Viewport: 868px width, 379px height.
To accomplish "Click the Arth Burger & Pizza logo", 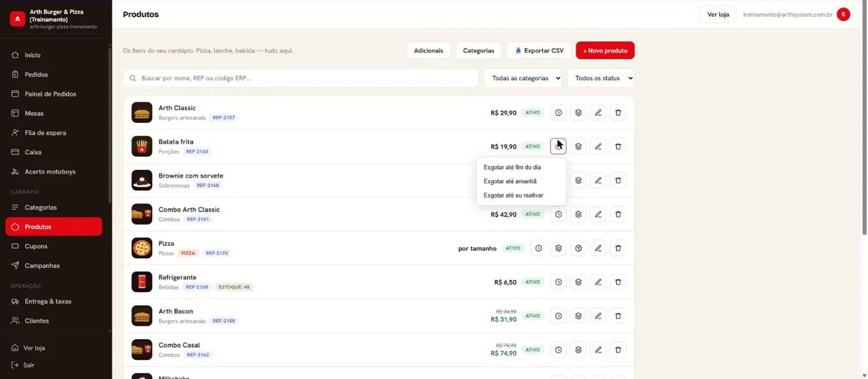I will tap(18, 19).
